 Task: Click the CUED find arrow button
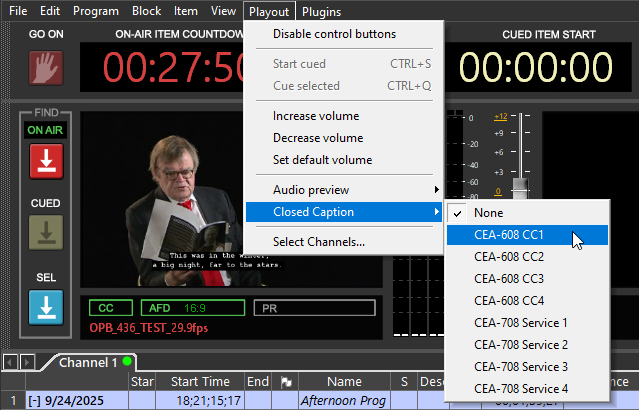[46, 233]
